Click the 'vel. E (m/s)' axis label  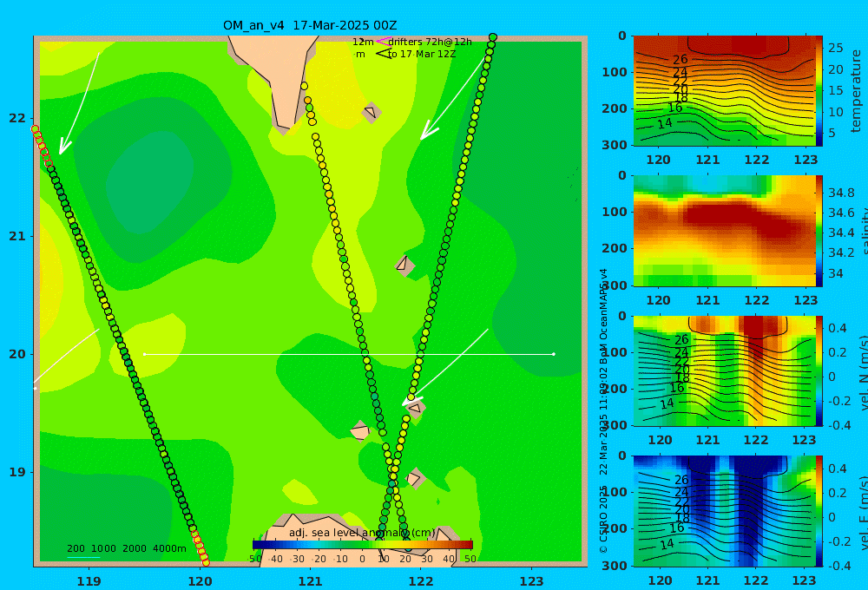point(865,512)
